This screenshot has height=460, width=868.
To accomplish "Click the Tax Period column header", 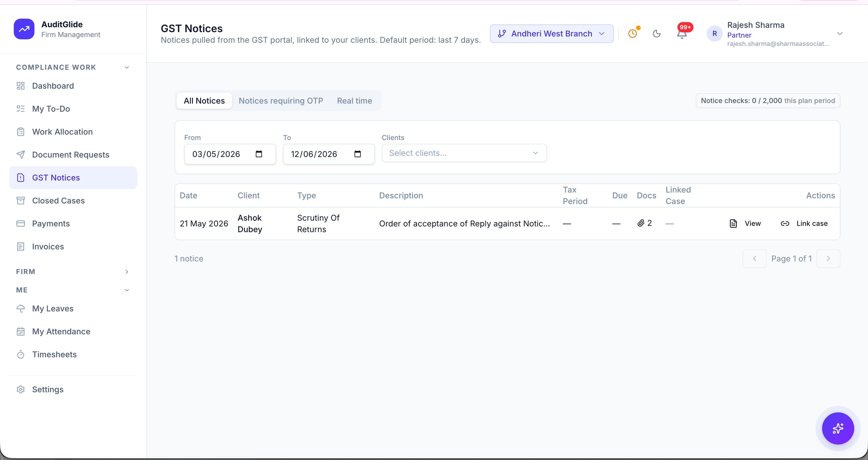I will pos(575,195).
